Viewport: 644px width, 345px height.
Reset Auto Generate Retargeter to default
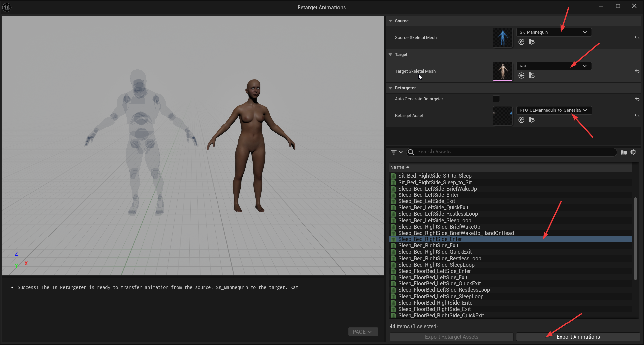pos(637,99)
